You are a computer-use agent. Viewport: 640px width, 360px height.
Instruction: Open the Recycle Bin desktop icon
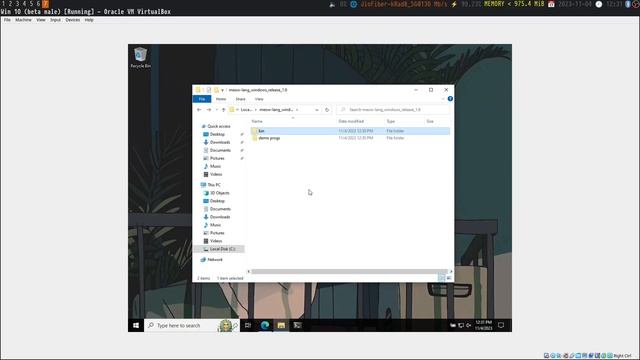pos(140,58)
